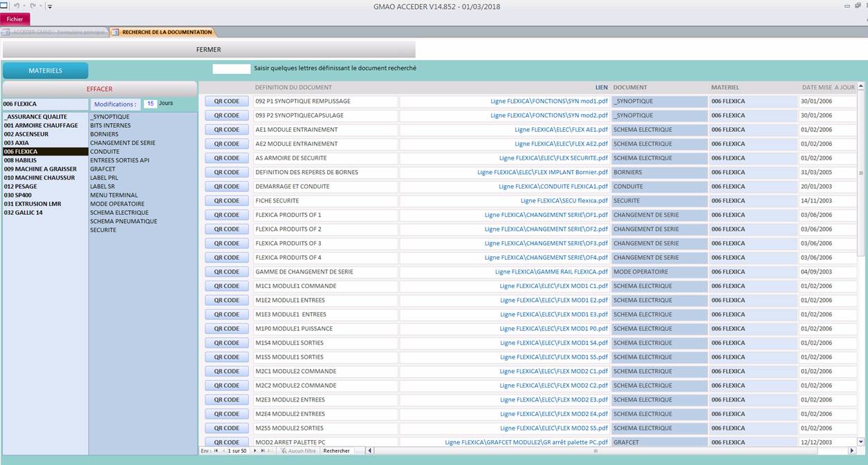The height and width of the screenshot is (465, 868).
Task: Click the DATE MISE A JOUR column header
Action: pyautogui.click(x=828, y=88)
